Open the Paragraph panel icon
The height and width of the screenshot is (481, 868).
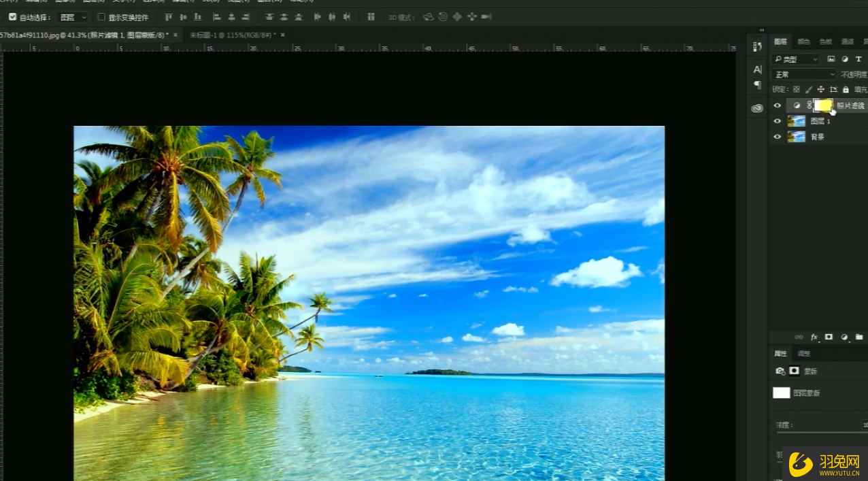click(x=757, y=84)
